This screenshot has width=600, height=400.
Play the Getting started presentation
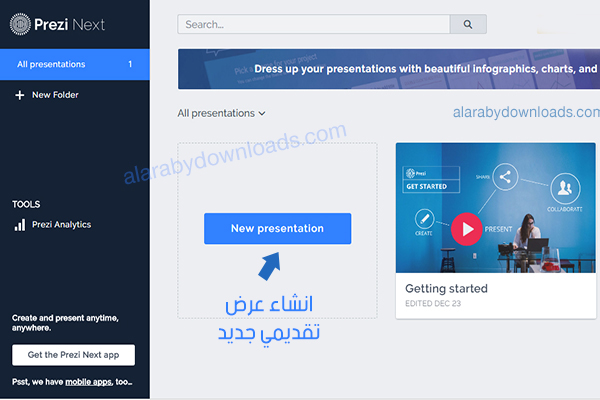466,229
